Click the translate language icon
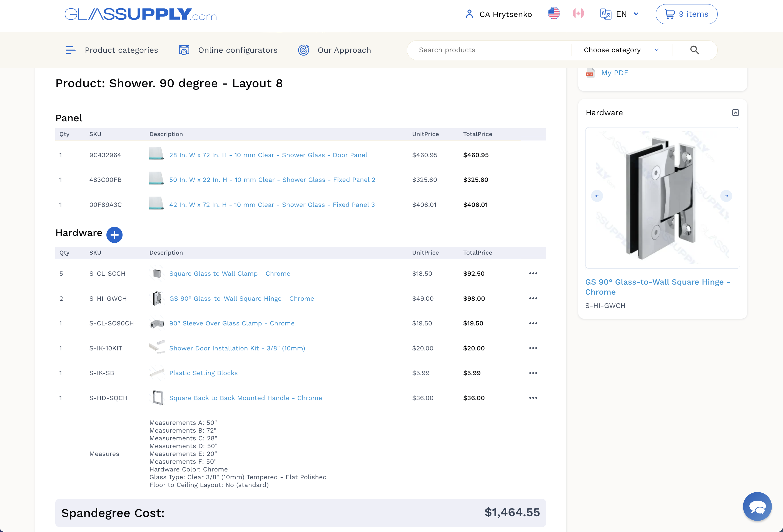Viewport: 783px width, 532px height. point(605,14)
